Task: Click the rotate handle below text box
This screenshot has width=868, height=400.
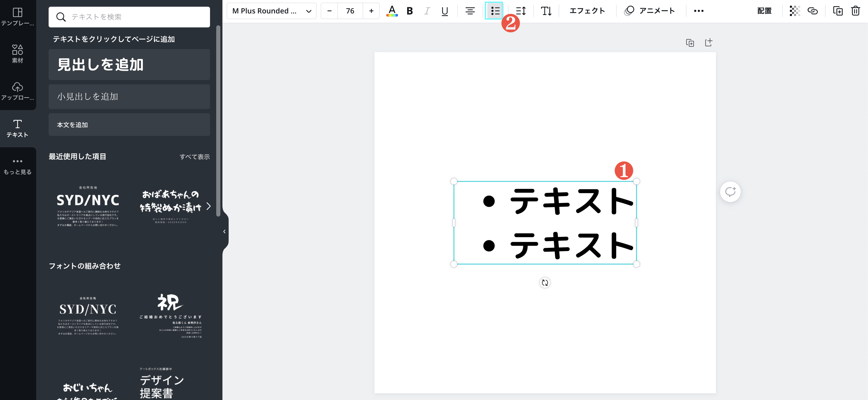Action: (x=545, y=283)
